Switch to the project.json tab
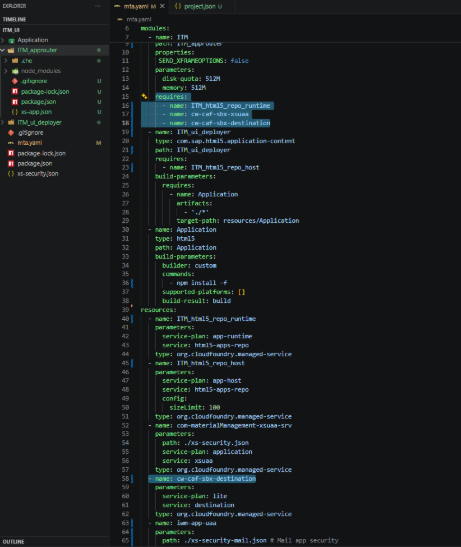The height and width of the screenshot is (547, 461). pos(199,6)
